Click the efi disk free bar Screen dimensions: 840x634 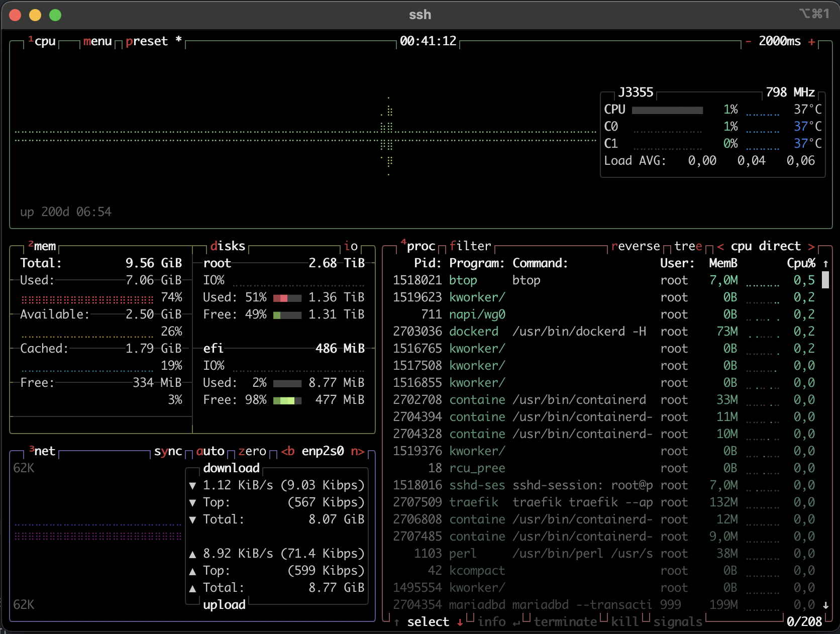(x=287, y=400)
